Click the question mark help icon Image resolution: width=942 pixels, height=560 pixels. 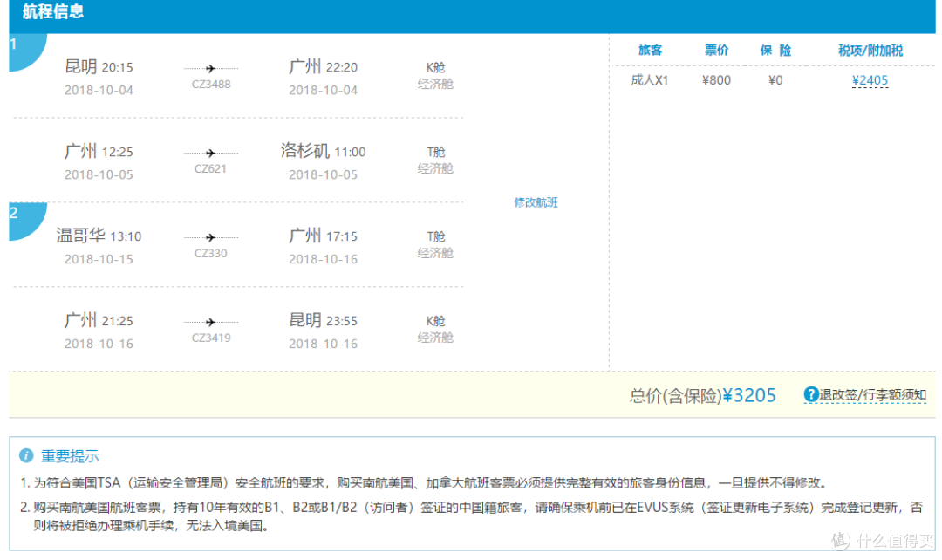(810, 395)
